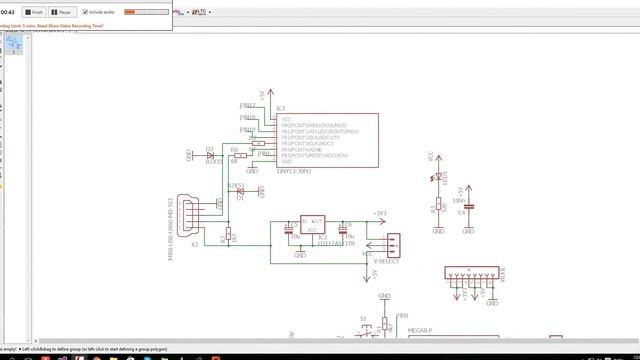Click the 'PIN17' net label
The image size is (640, 360).
[247, 106]
